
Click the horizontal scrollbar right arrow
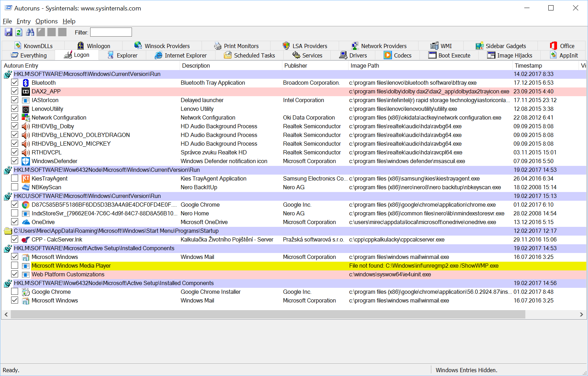pyautogui.click(x=581, y=314)
